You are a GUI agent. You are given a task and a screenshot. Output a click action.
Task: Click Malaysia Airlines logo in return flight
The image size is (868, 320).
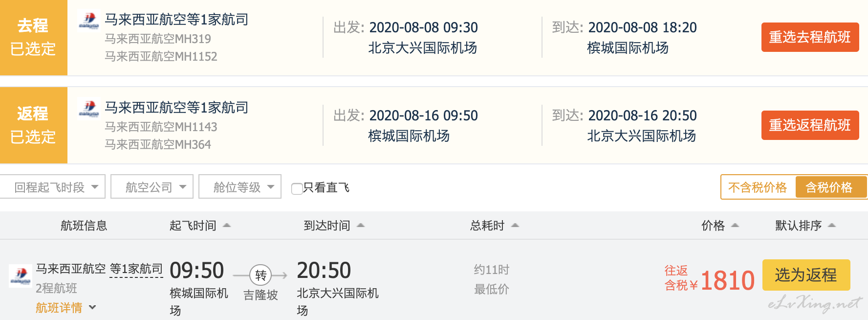[88, 109]
